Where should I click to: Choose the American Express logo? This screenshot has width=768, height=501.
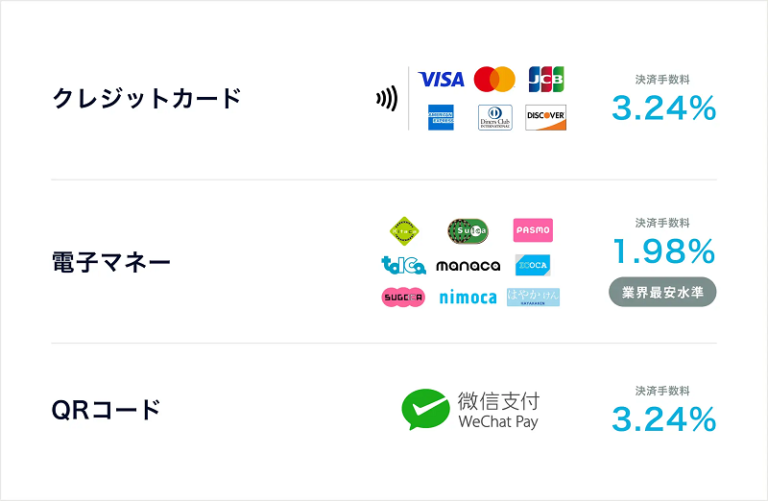[x=441, y=117]
